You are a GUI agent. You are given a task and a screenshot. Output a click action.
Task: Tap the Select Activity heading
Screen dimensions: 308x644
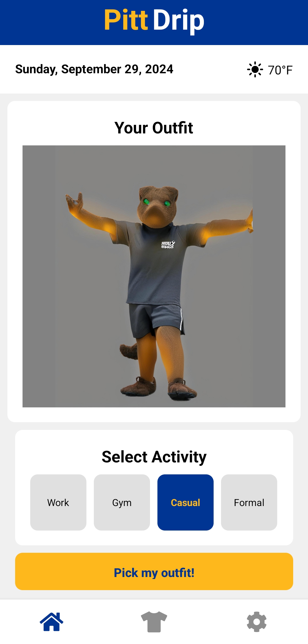[x=154, y=457]
